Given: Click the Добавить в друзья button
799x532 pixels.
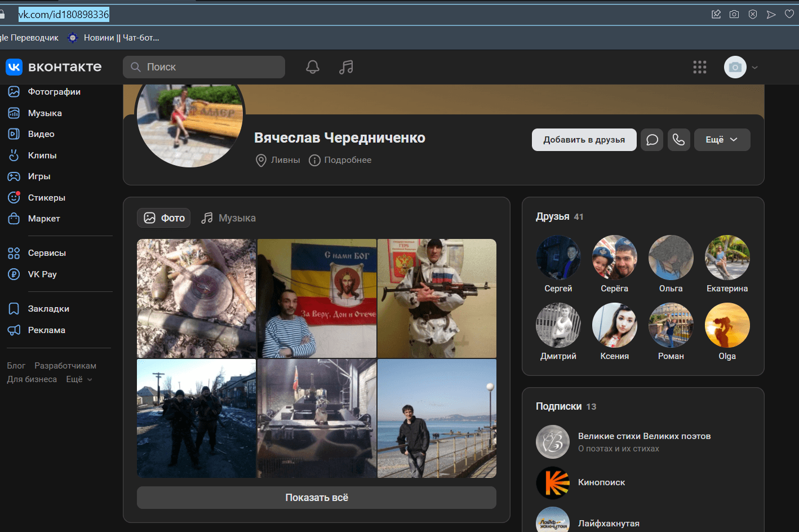Looking at the screenshot, I should tap(584, 140).
